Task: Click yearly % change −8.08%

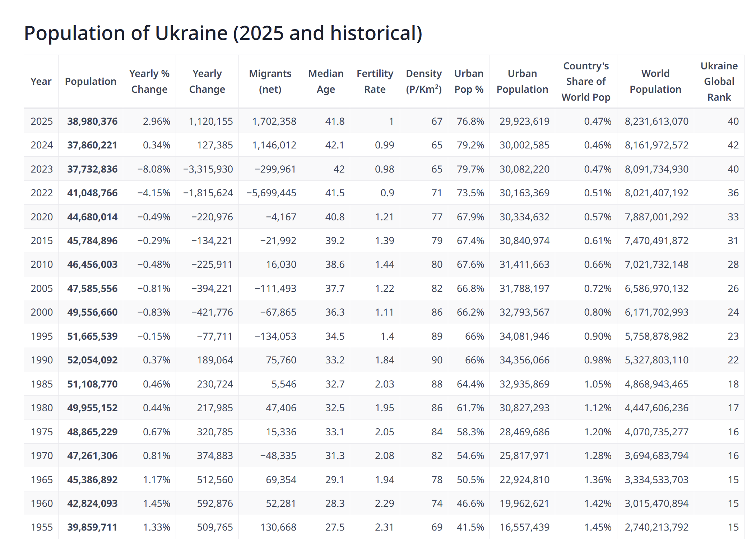Action: pyautogui.click(x=154, y=169)
